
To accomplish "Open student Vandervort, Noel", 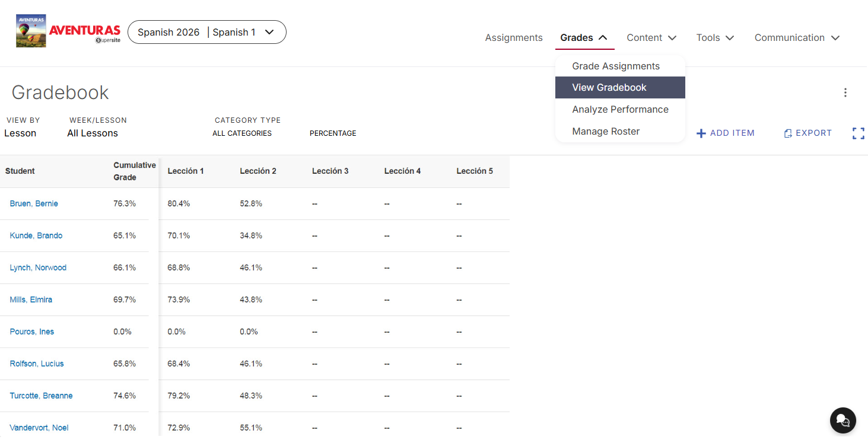I will (39, 428).
